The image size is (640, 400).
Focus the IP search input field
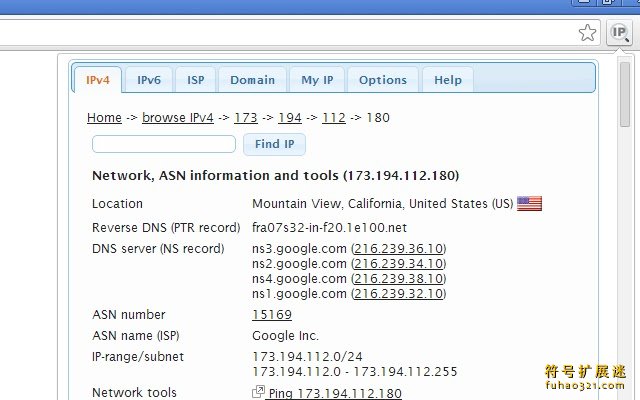pyautogui.click(x=164, y=144)
